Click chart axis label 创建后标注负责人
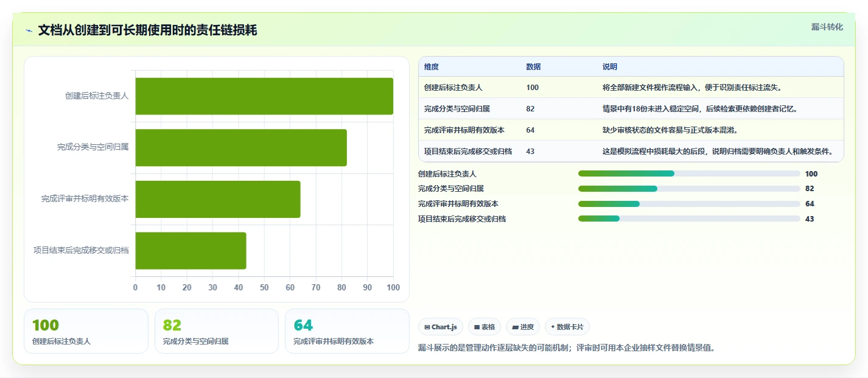The image size is (868, 378). (x=97, y=96)
